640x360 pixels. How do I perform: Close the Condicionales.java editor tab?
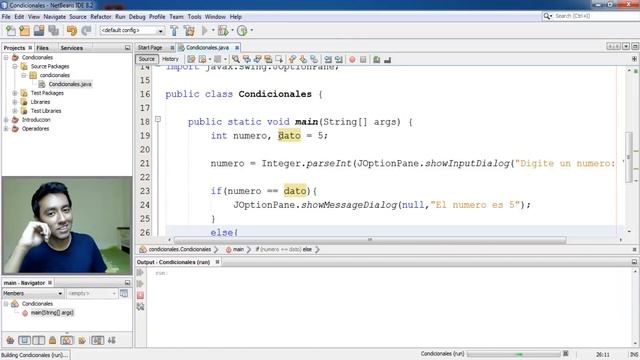pos(237,48)
